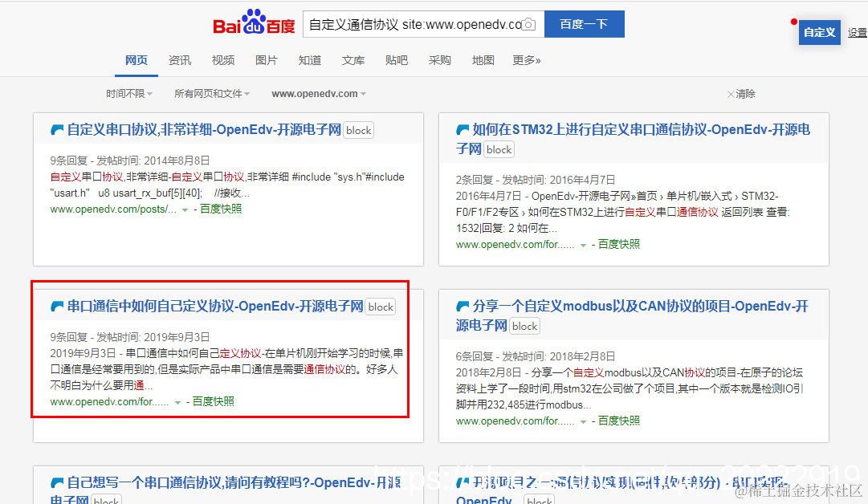
Task: Expand arrow next to www.openedv.com/posts/... URL
Action: (x=185, y=210)
